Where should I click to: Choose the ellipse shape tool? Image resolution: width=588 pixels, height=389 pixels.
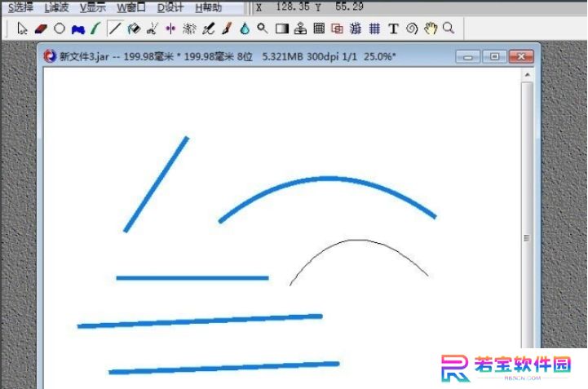(x=60, y=29)
